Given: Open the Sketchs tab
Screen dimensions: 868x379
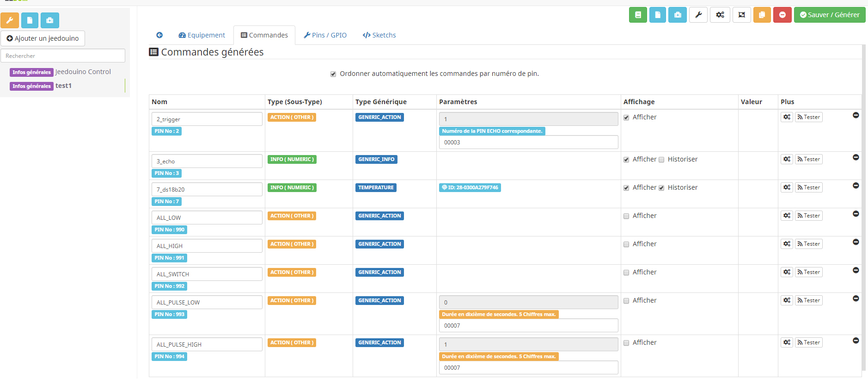Looking at the screenshot, I should [379, 35].
